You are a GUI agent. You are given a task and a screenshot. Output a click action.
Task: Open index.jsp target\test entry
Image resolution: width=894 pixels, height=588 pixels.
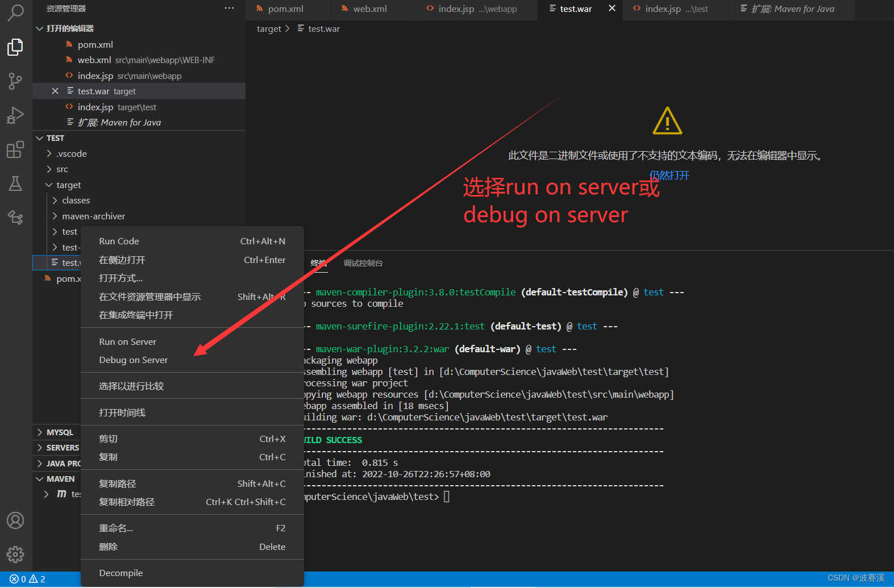(139, 107)
